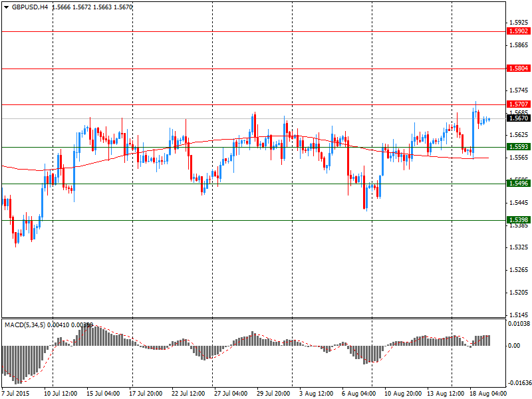
Task: Select the green 1.5593 support level label
Action: (x=519, y=146)
